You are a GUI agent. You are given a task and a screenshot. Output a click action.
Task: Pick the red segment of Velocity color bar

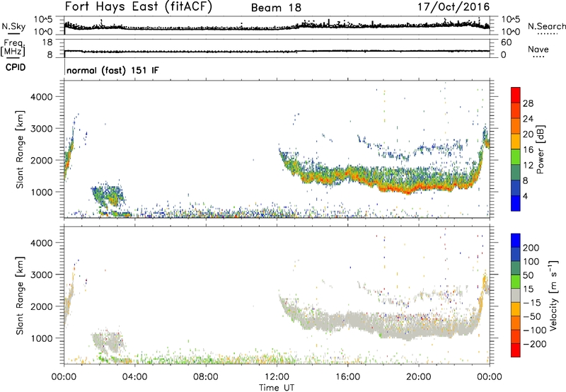(516, 350)
